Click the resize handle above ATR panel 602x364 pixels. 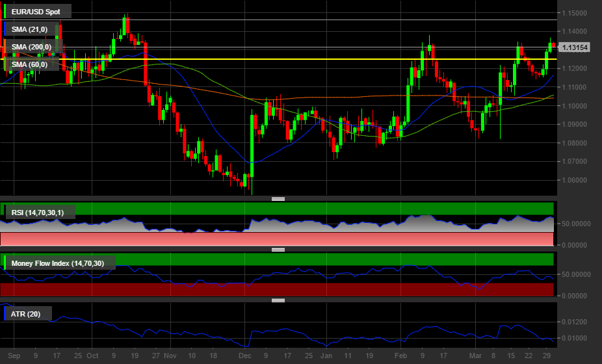click(278, 300)
